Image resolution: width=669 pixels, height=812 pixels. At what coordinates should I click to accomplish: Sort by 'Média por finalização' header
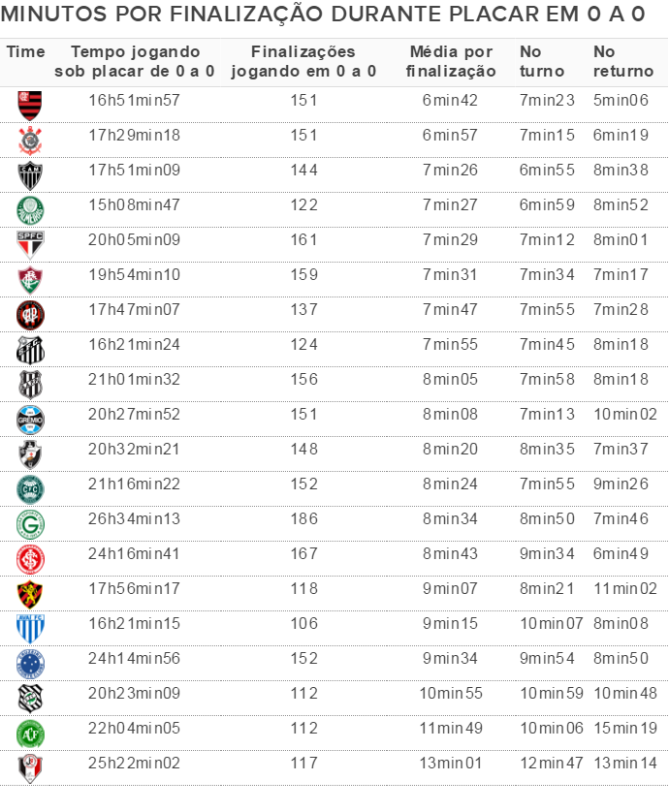[x=450, y=61]
